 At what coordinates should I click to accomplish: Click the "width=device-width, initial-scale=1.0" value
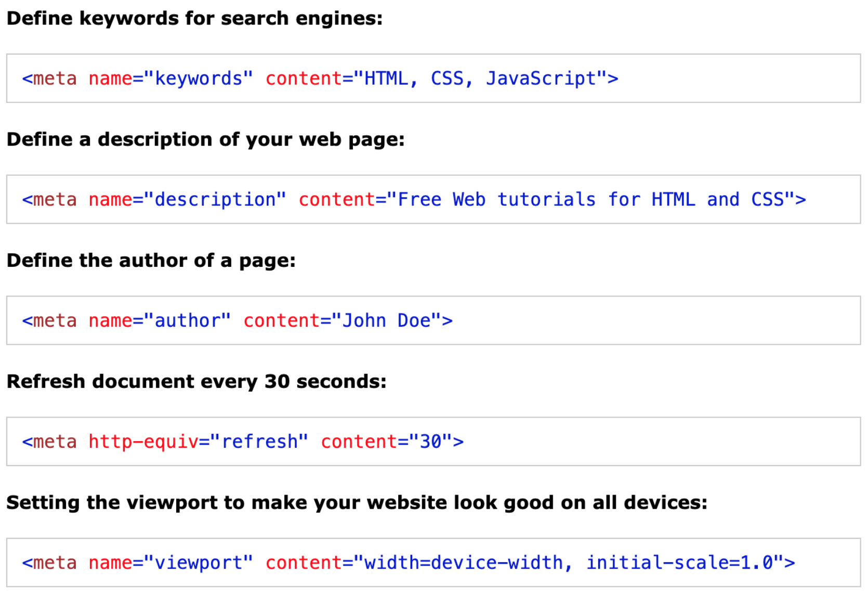coord(569,563)
